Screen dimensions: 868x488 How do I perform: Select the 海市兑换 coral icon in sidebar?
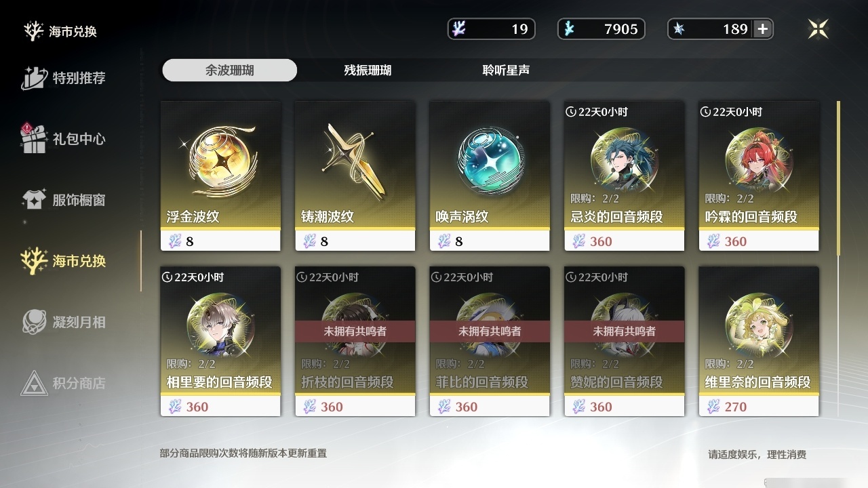pyautogui.click(x=34, y=261)
